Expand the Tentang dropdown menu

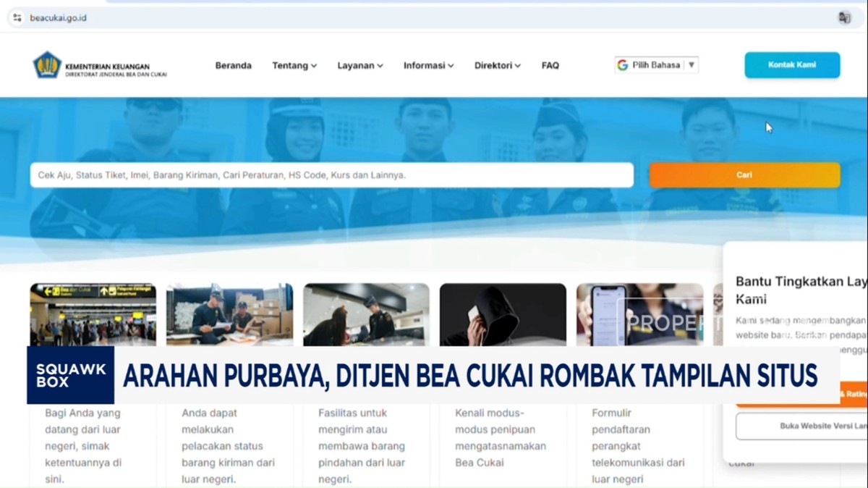coord(294,65)
